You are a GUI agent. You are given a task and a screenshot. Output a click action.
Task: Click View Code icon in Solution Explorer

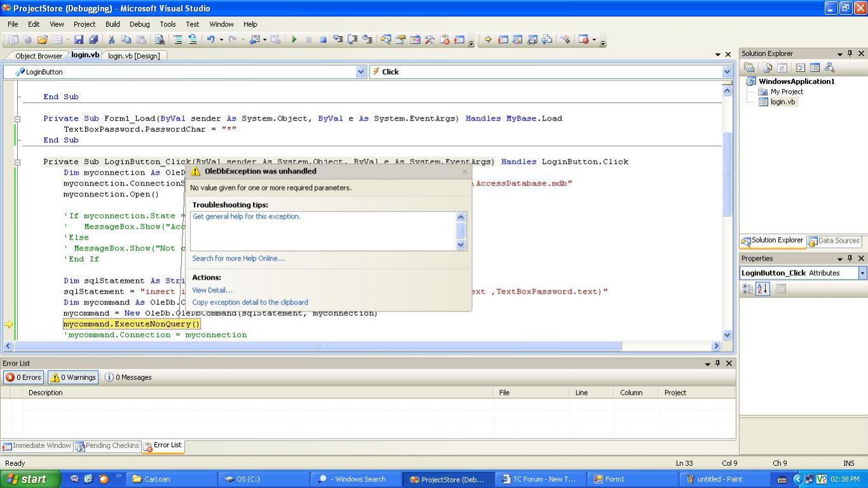tap(801, 67)
